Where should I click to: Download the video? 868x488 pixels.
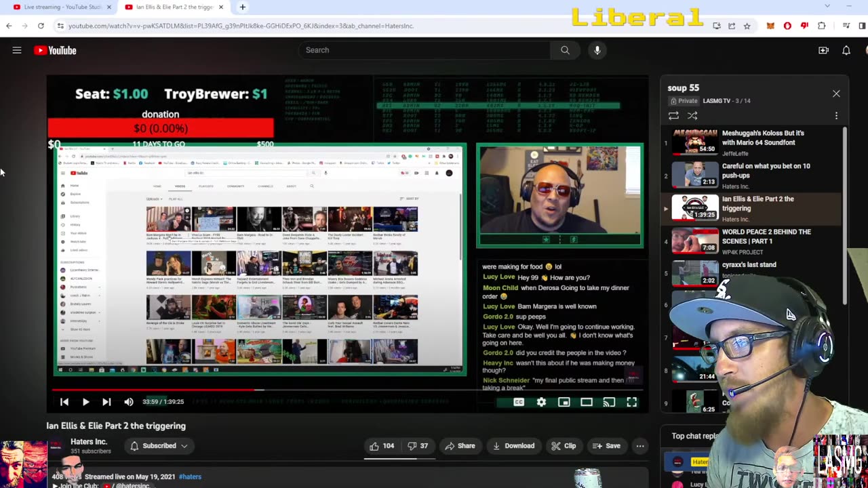pos(513,446)
